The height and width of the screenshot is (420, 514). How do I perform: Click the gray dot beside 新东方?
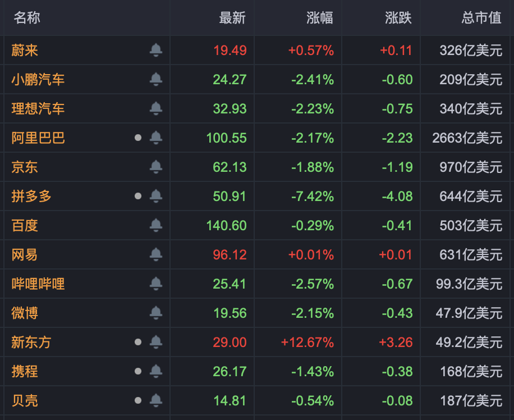(138, 342)
